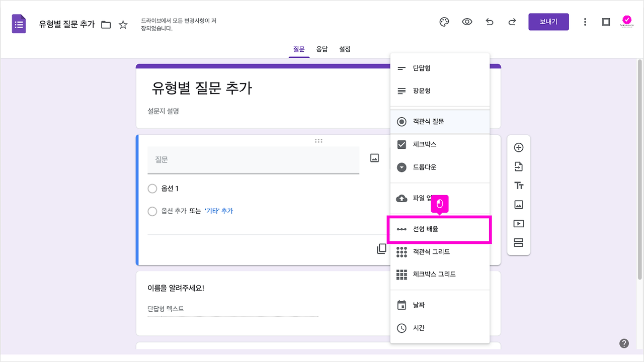The height and width of the screenshot is (362, 644).
Task: Click the undo arrow icon
Action: [490, 22]
